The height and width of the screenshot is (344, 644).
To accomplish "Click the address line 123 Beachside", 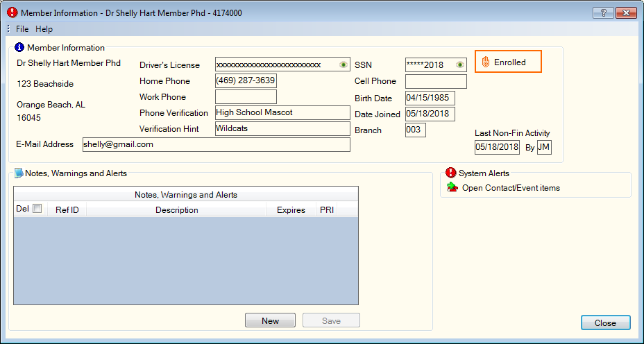I will tap(45, 84).
